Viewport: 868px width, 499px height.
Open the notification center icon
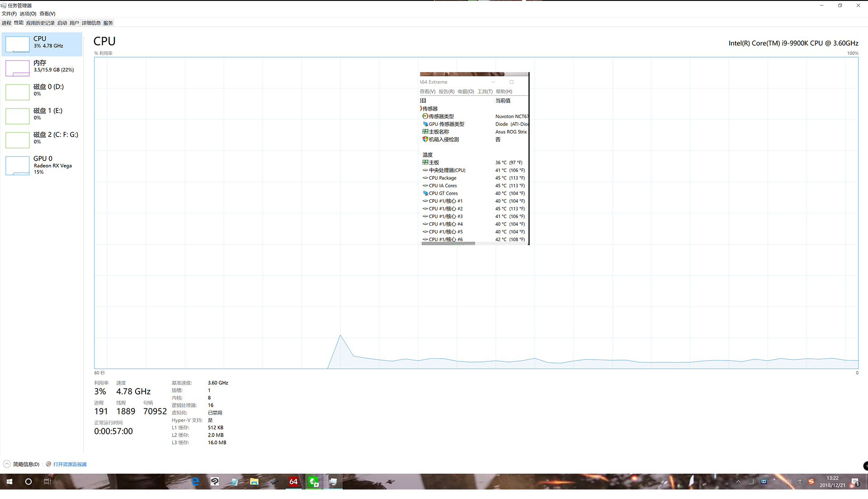click(855, 482)
